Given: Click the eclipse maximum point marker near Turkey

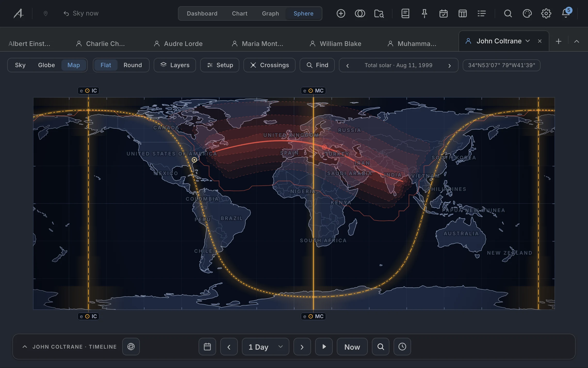Looking at the screenshot, I should point(324,147).
